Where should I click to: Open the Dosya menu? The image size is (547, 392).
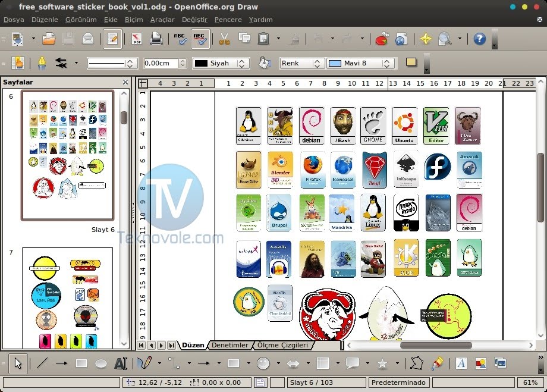[14, 20]
